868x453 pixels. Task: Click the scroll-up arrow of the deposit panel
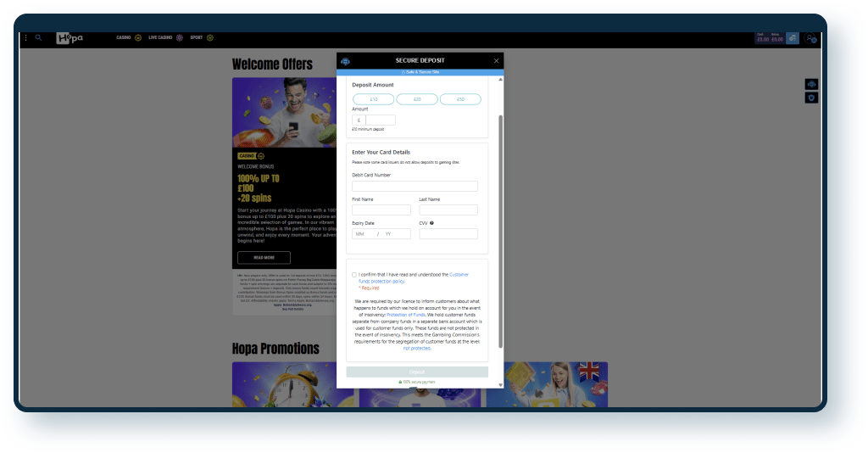[x=500, y=79]
